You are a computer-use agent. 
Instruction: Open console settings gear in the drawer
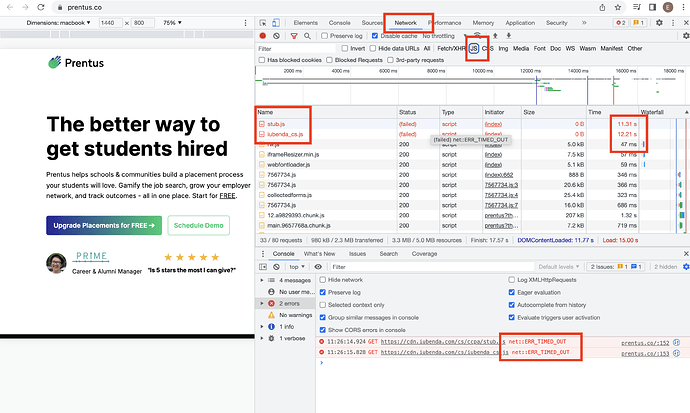click(686, 267)
